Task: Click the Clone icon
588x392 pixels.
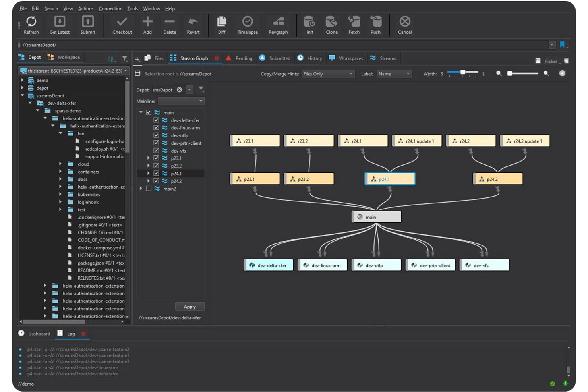Action: 331,22
